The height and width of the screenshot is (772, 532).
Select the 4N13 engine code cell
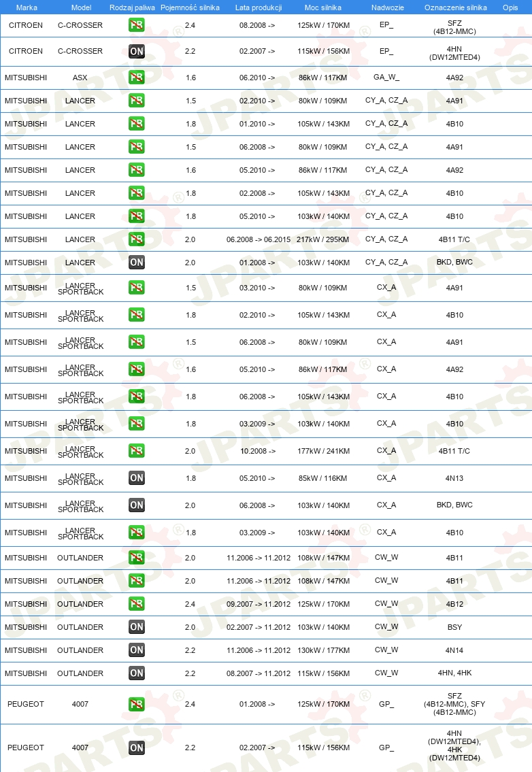coord(454,478)
